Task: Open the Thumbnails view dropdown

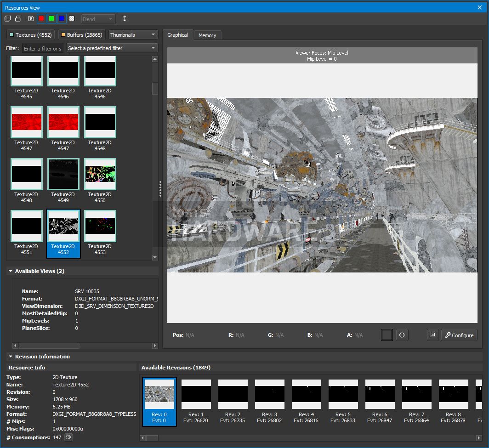Action: pos(133,34)
